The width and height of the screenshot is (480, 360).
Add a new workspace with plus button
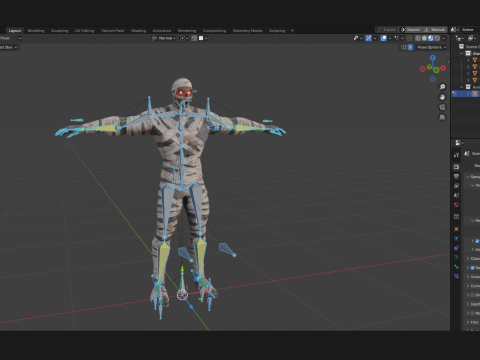click(x=292, y=31)
